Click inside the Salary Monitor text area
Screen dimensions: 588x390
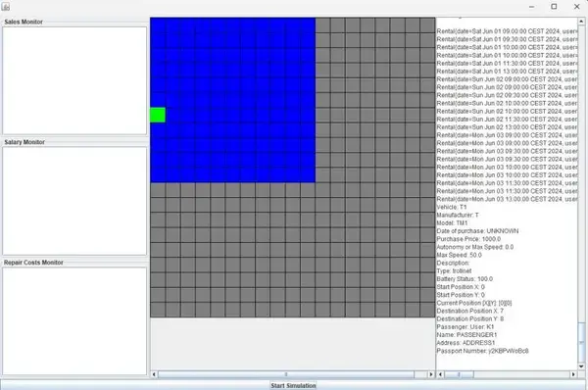click(x=74, y=201)
